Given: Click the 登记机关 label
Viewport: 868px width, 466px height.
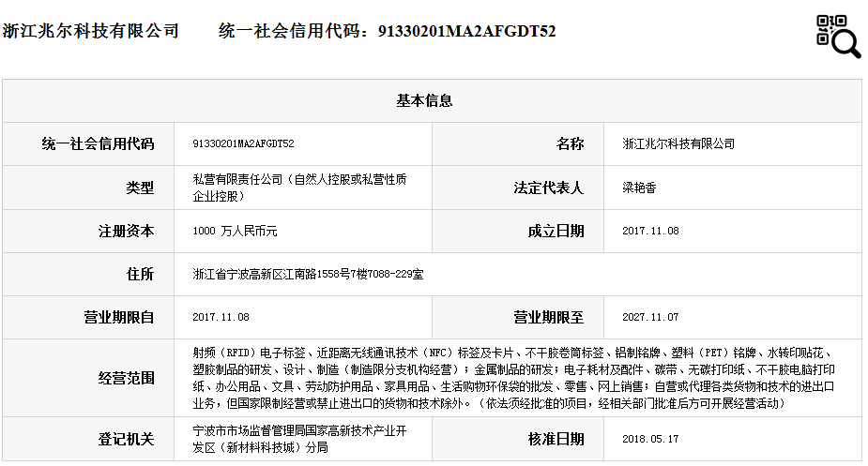Looking at the screenshot, I should [x=126, y=439].
